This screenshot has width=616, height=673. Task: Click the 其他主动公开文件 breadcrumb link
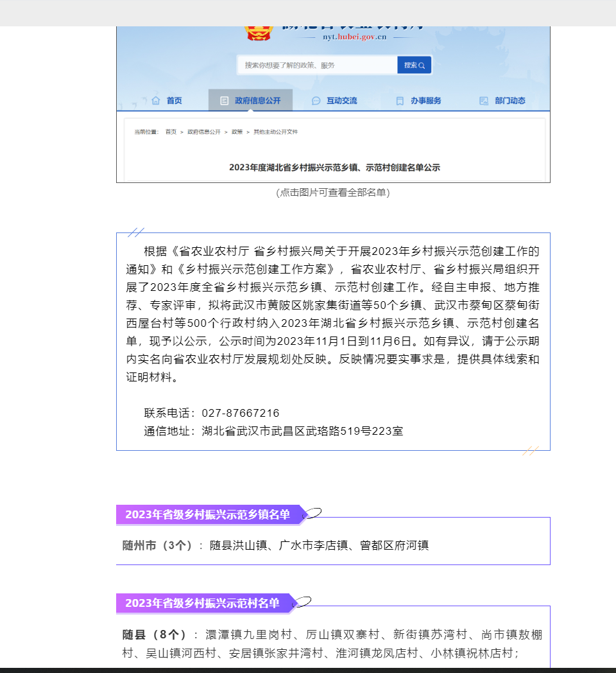click(275, 132)
